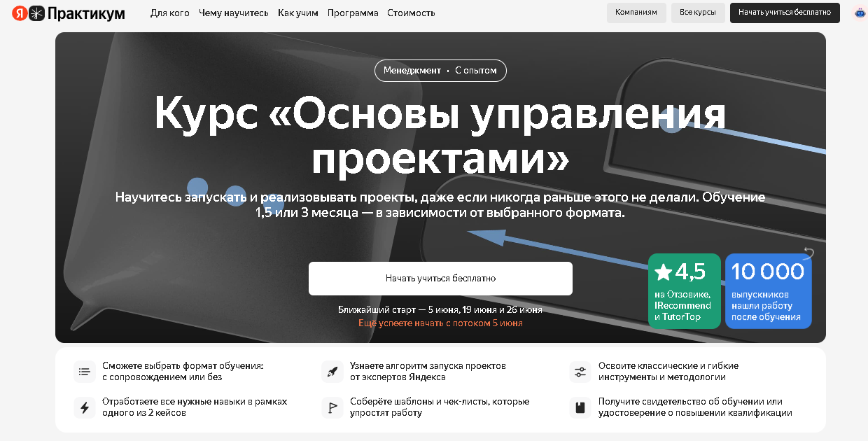
Task: Click the text "Освоите классические и гибкие инструменты"
Action: [x=668, y=372]
